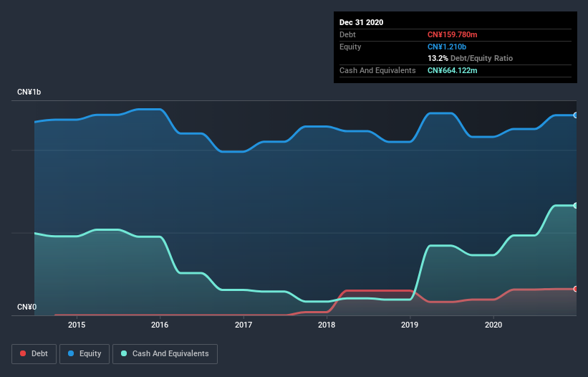Click the CN¥1.210b equity value

[x=447, y=47]
